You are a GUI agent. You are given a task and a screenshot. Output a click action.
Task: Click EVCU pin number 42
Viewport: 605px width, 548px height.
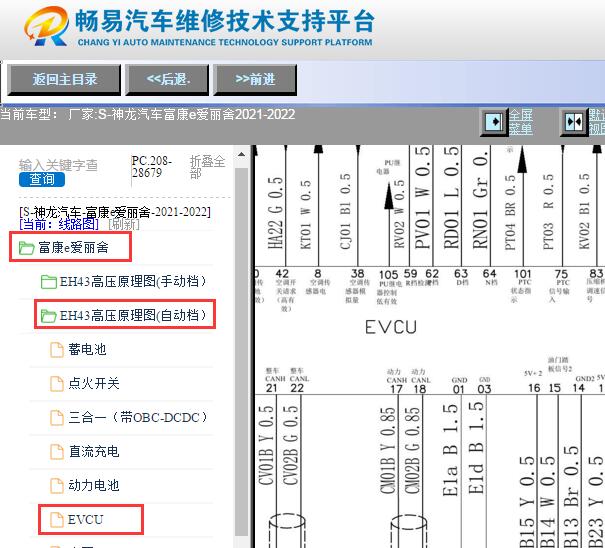282,274
